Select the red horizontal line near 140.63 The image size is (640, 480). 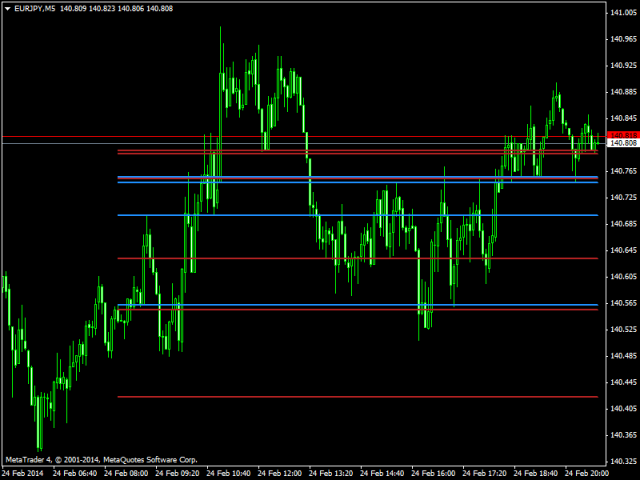point(358,258)
